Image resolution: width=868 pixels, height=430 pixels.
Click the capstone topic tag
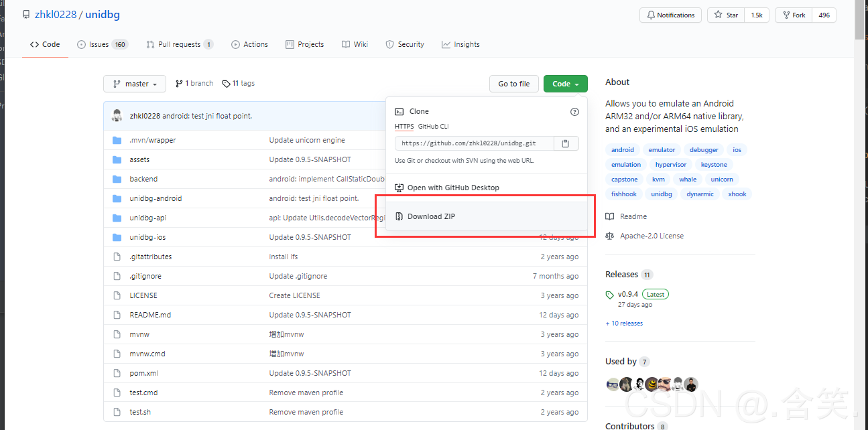click(625, 180)
